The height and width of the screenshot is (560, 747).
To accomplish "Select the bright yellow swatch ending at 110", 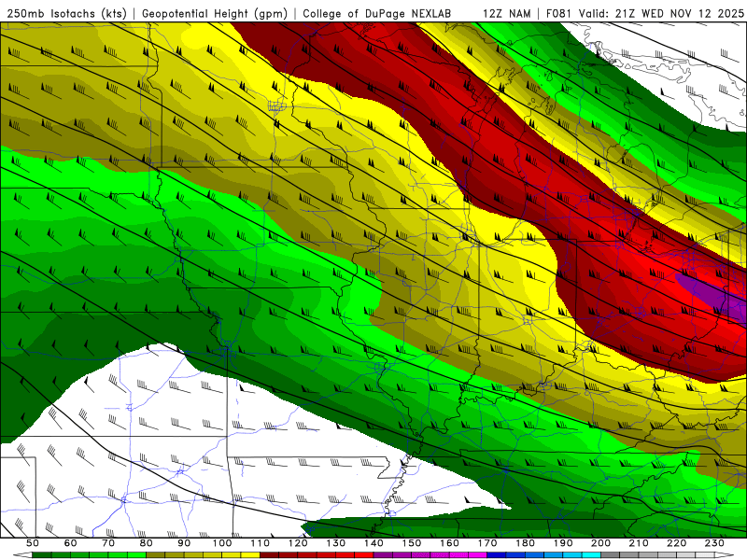I will click(250, 555).
